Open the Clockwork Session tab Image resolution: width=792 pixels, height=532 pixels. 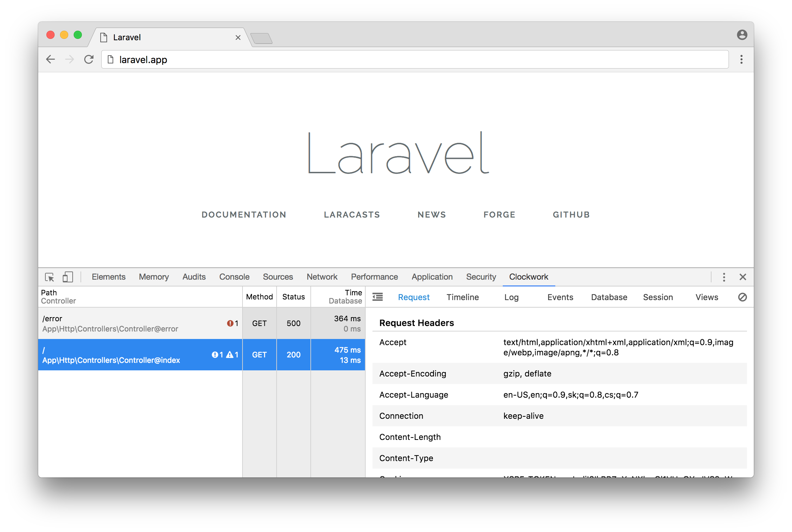point(658,297)
